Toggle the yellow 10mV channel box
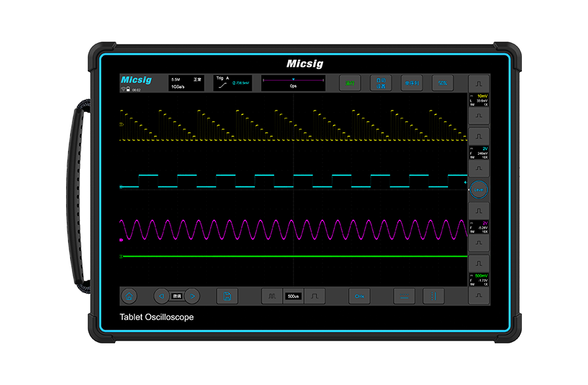This screenshot has width=588, height=385. pos(479,101)
